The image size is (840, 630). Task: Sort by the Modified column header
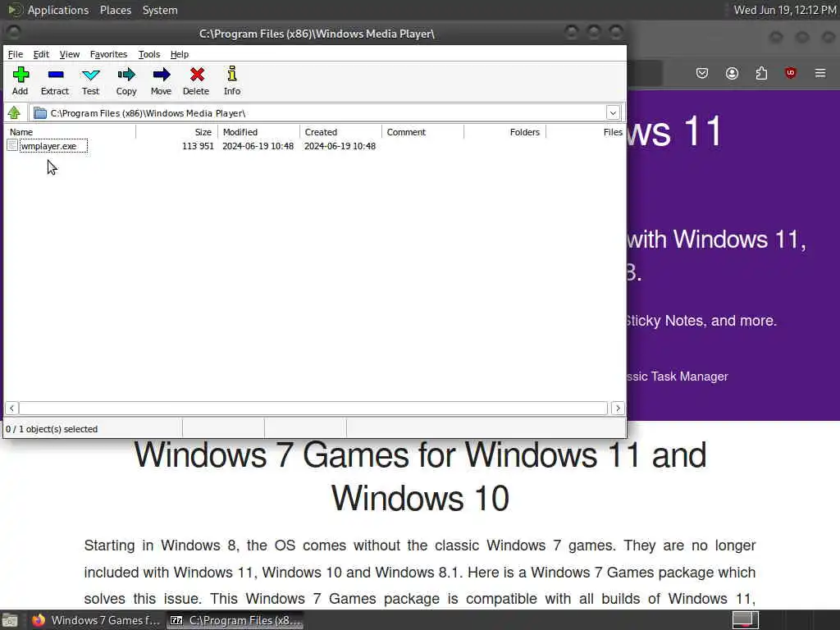click(258, 132)
